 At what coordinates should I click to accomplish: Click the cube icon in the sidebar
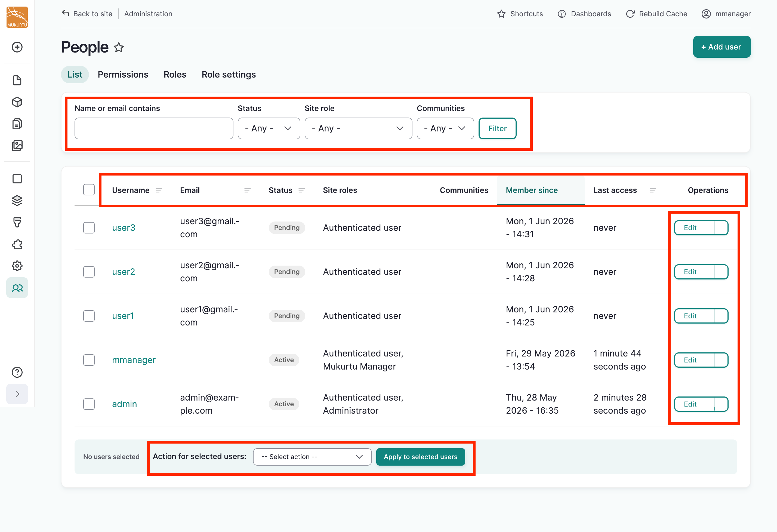(x=17, y=102)
